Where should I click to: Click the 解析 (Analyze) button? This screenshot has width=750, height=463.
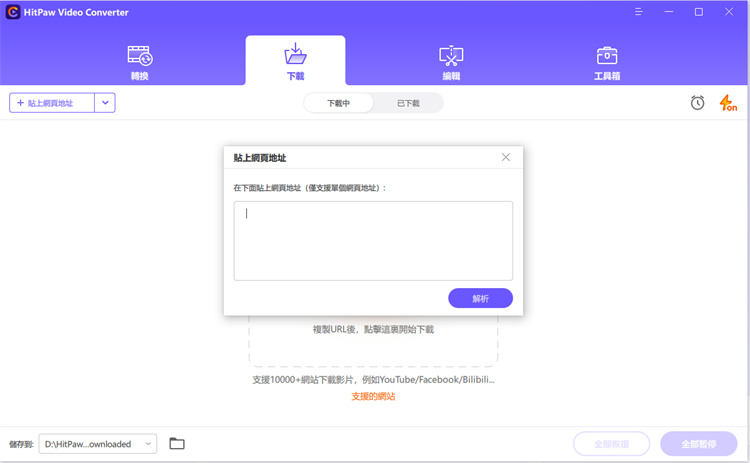tap(480, 298)
